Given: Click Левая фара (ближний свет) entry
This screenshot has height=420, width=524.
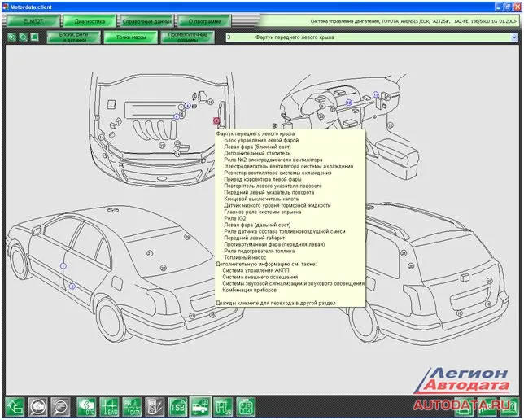Looking at the screenshot, I should (x=257, y=147).
